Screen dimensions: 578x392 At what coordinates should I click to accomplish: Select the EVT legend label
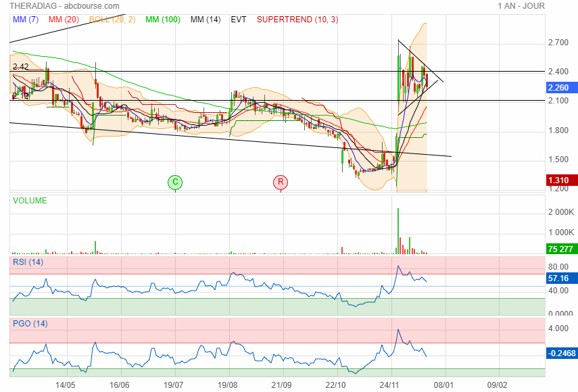239,20
